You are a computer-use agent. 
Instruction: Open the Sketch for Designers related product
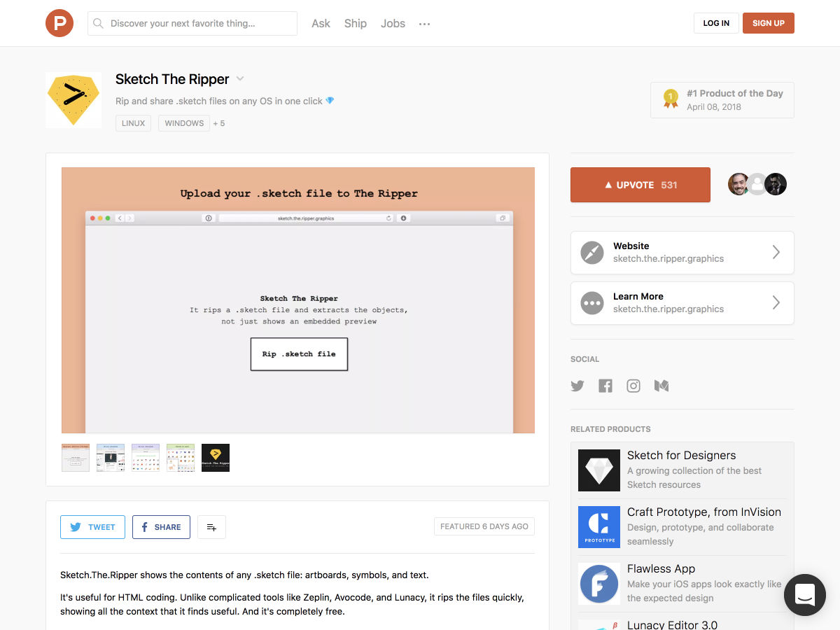[x=682, y=470]
